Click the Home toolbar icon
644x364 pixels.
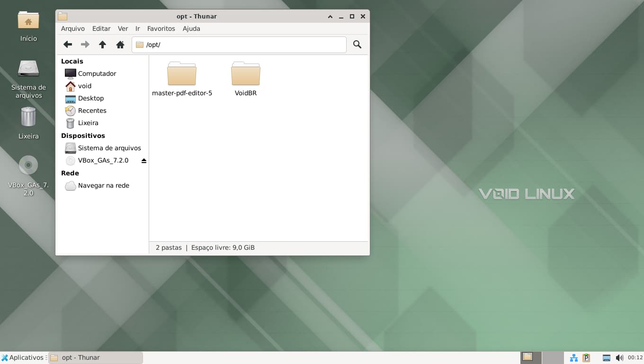(x=120, y=45)
